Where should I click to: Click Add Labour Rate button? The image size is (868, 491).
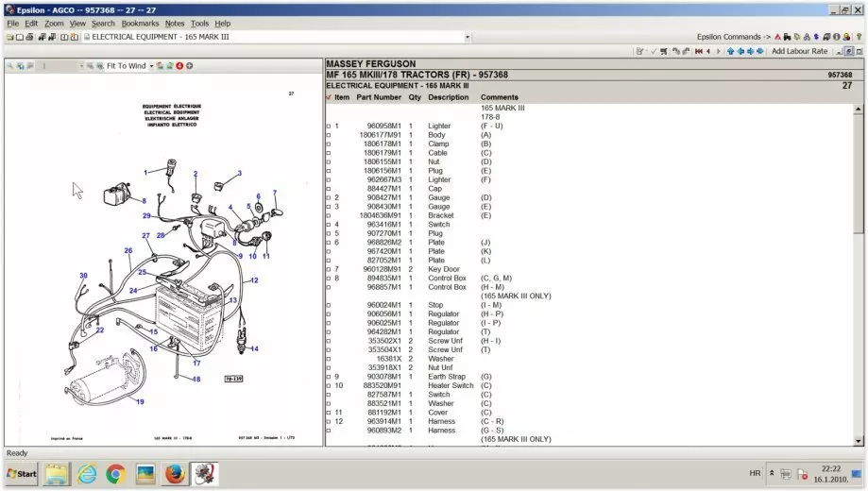(799, 52)
